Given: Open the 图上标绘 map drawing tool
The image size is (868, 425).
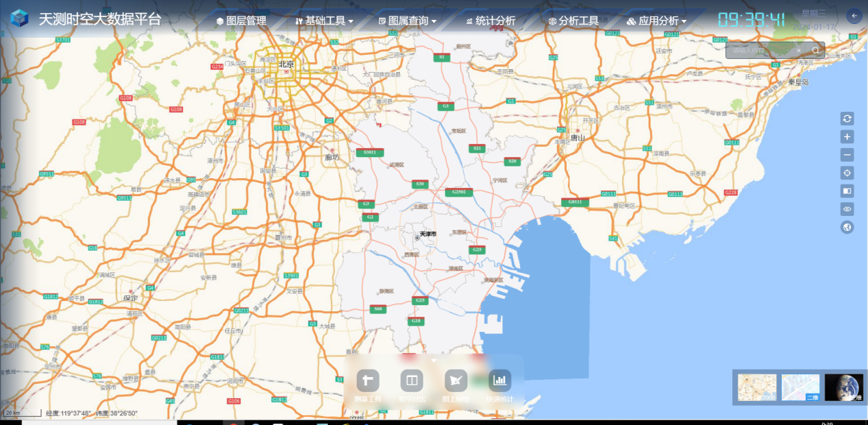Looking at the screenshot, I should pos(456,385).
